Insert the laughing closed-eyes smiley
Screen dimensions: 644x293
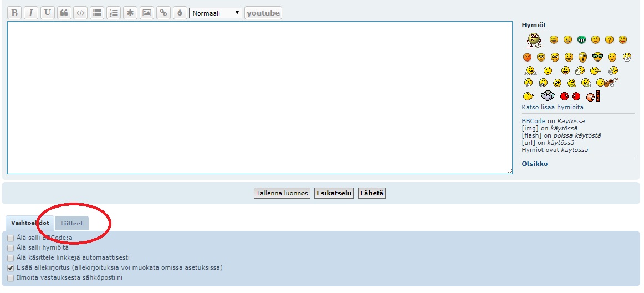pyautogui.click(x=554, y=39)
